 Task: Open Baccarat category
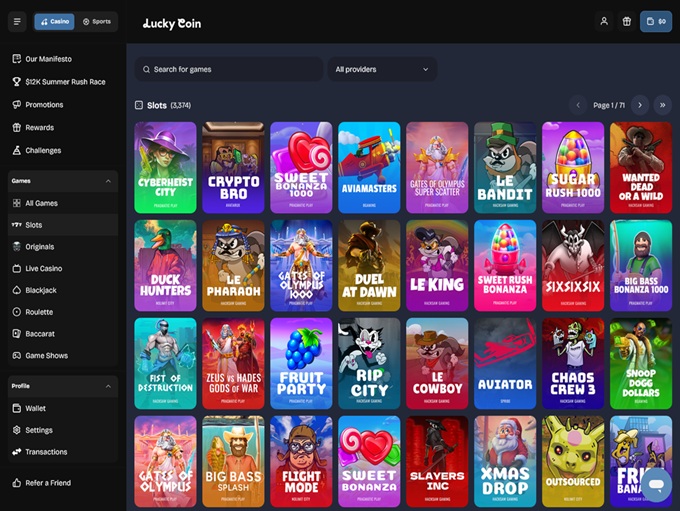coord(63,334)
